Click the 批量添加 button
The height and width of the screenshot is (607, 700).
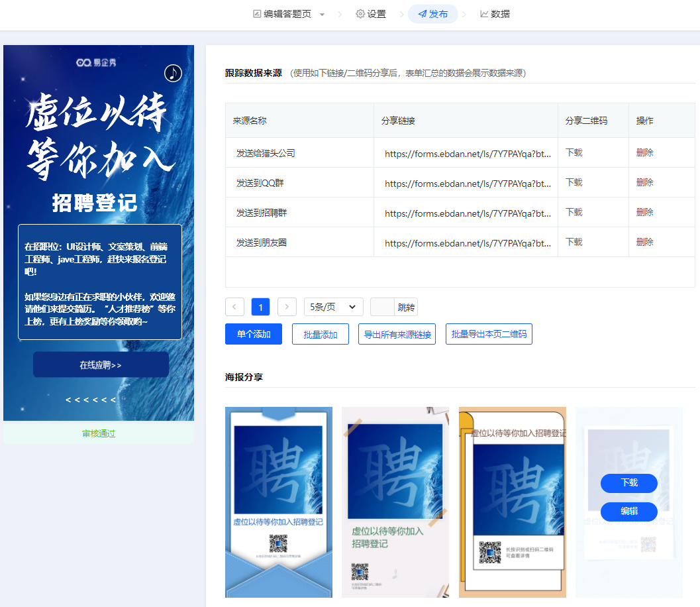pyautogui.click(x=320, y=334)
